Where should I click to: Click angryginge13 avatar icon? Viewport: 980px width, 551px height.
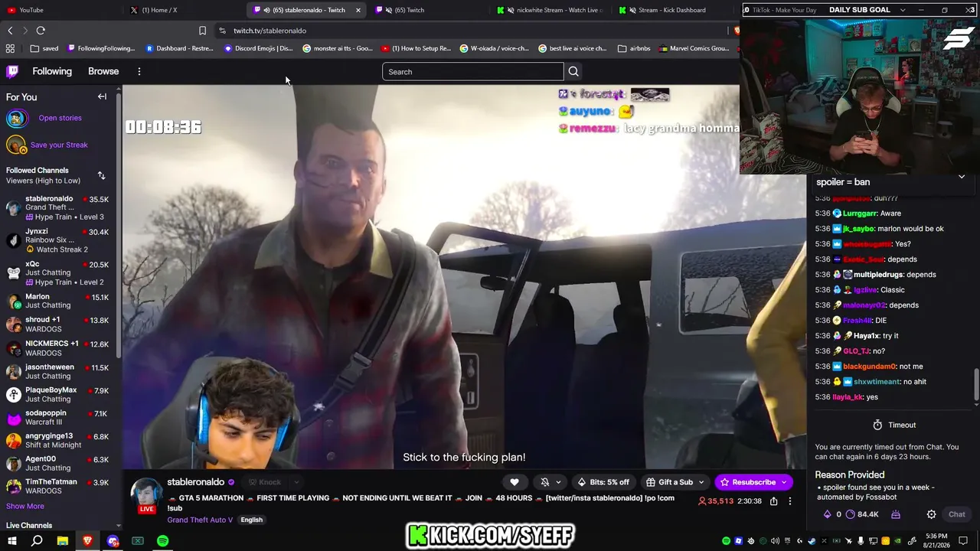[13, 441]
